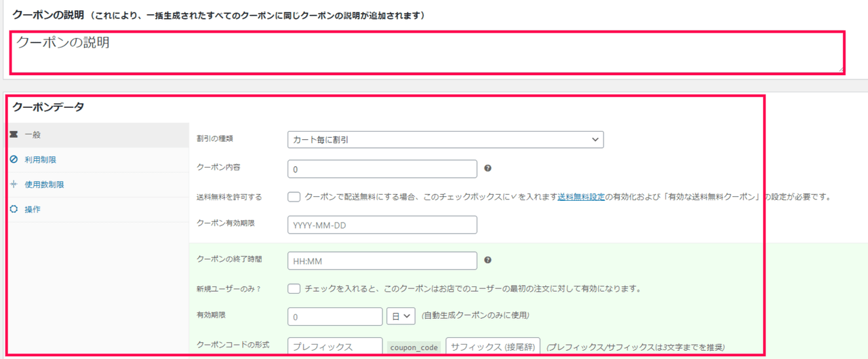Click the サフィックス (接尾辞) input field

[x=493, y=347]
